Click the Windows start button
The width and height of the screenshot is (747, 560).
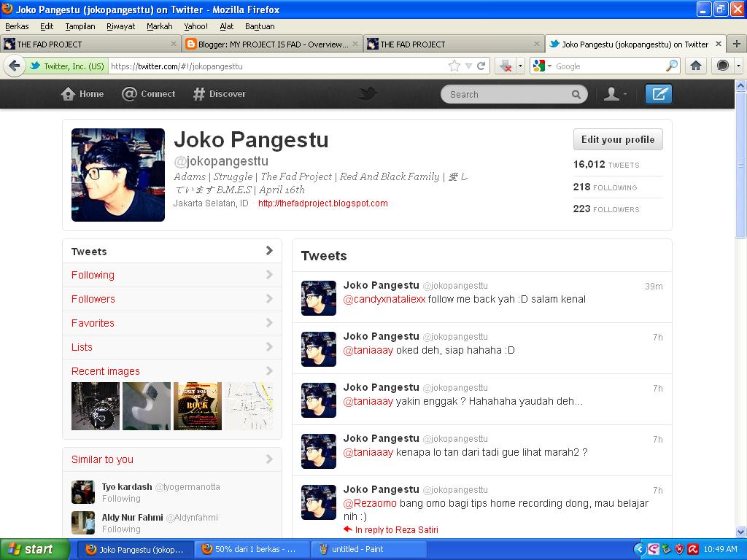click(34, 549)
